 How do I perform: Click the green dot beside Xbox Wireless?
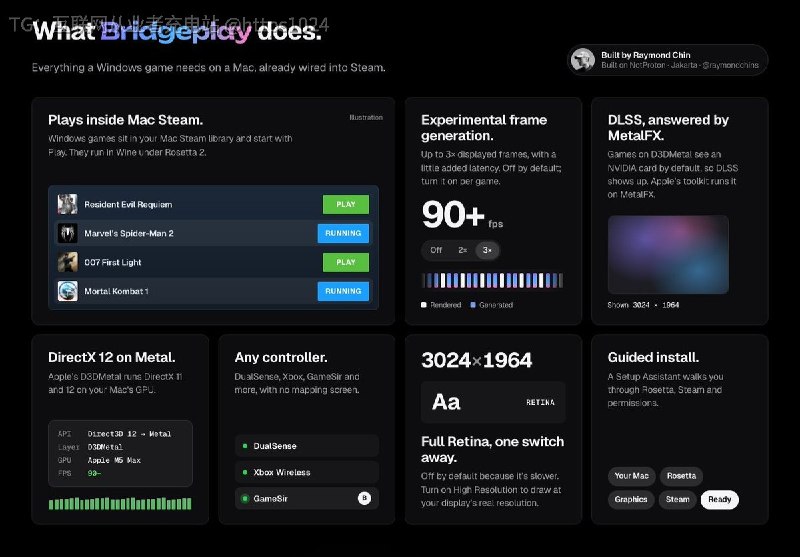pyautogui.click(x=245, y=472)
